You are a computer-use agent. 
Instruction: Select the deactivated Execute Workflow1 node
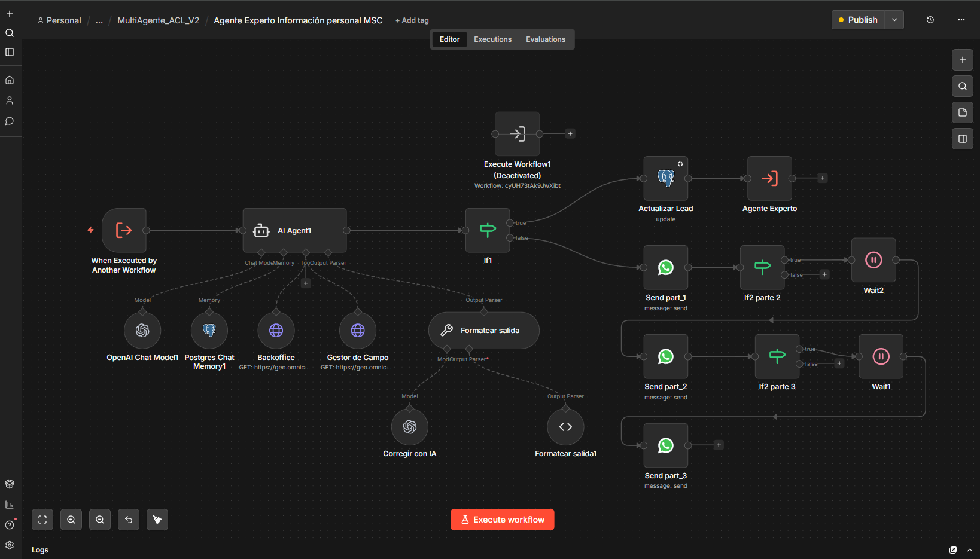coord(518,134)
